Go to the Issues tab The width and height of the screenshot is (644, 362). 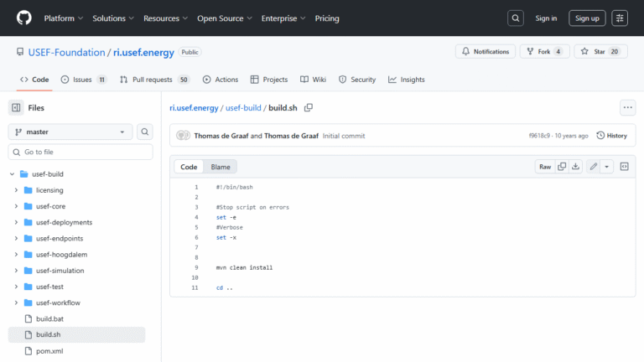pyautogui.click(x=83, y=80)
